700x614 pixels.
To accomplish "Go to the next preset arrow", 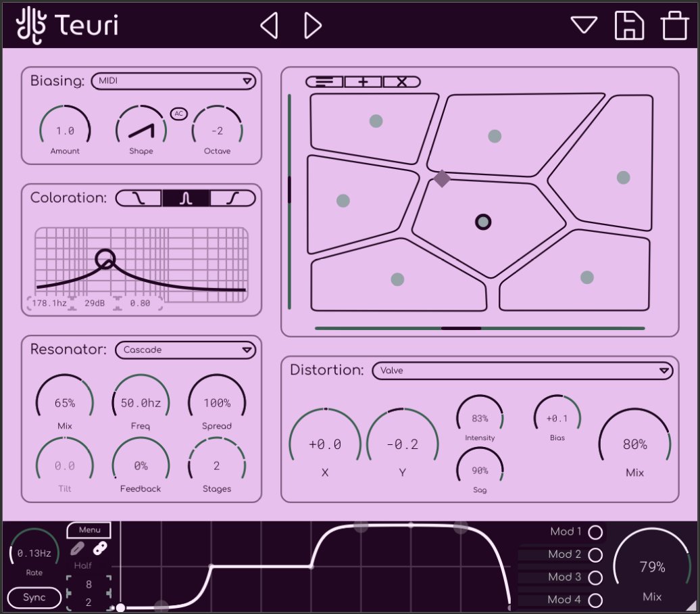I will point(312,25).
